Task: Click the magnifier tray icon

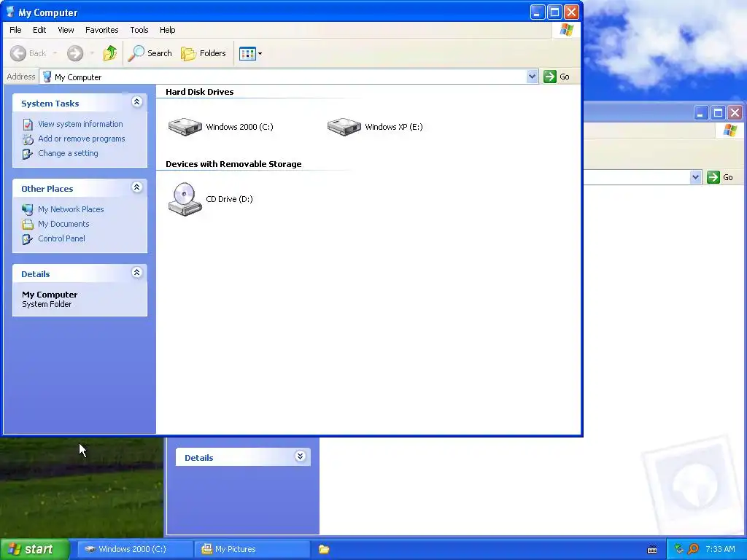Action: point(693,549)
